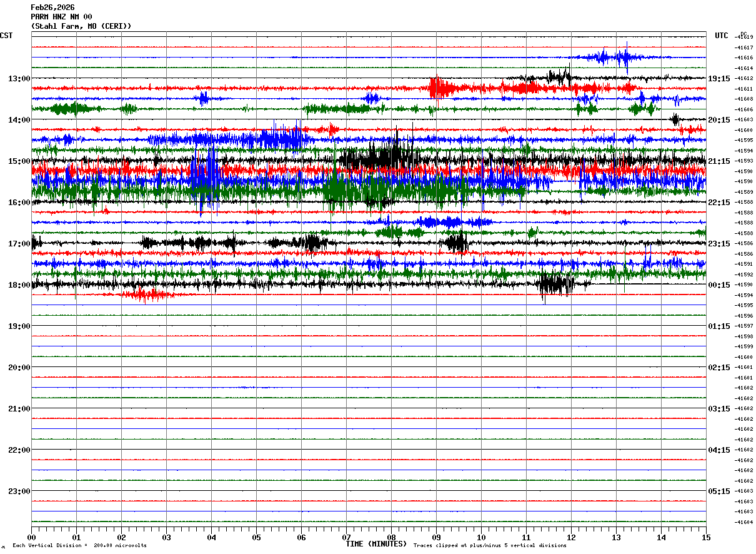Select minute 03 tick on bottom axis
The height and width of the screenshot is (554, 756).
tap(166, 537)
